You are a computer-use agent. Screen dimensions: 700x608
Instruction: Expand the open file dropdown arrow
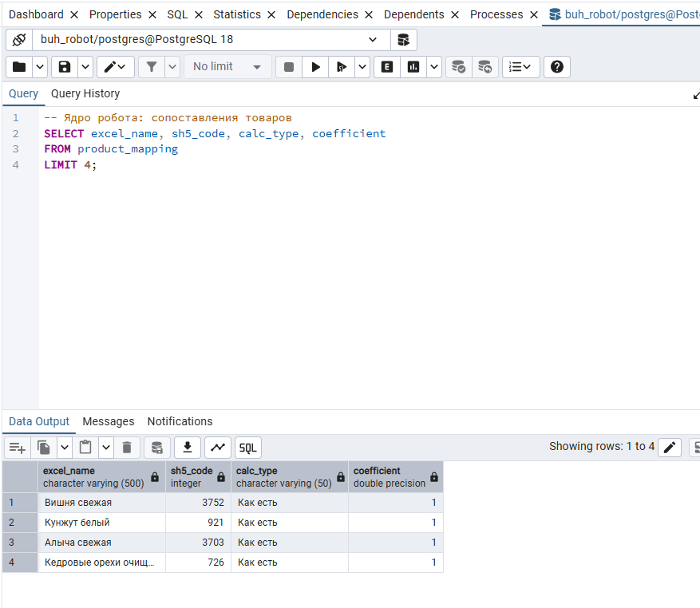(x=40, y=67)
